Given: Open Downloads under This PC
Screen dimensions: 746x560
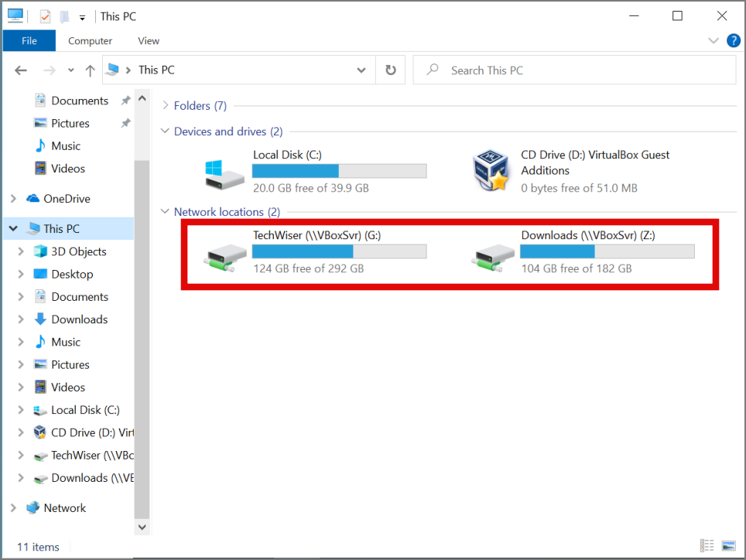Looking at the screenshot, I should (71, 319).
